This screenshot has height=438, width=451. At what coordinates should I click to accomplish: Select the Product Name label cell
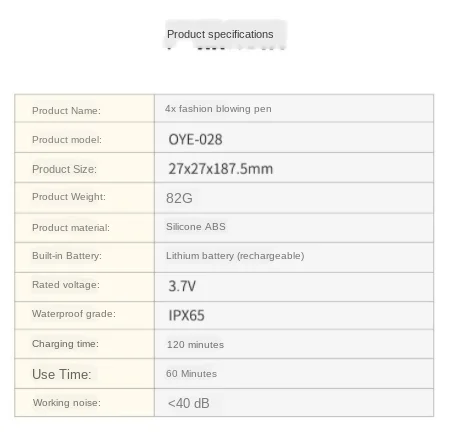(85, 108)
